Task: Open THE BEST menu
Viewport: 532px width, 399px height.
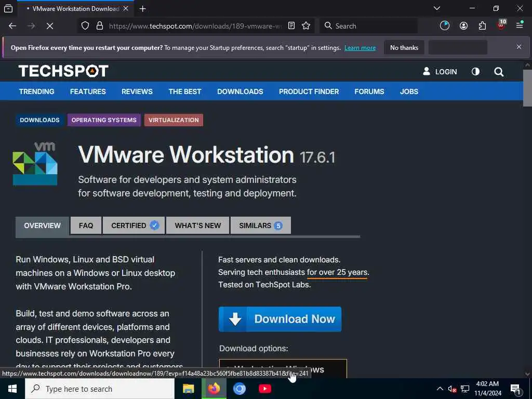Action: 185,91
